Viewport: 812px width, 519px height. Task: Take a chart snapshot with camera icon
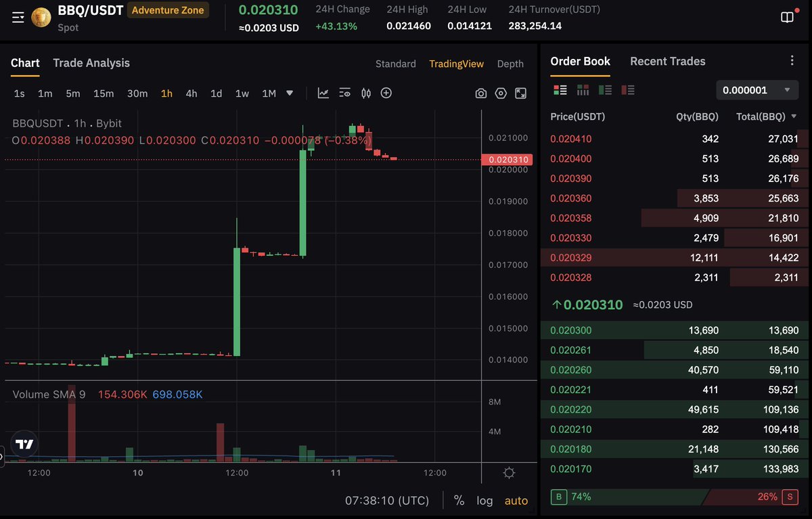click(481, 93)
